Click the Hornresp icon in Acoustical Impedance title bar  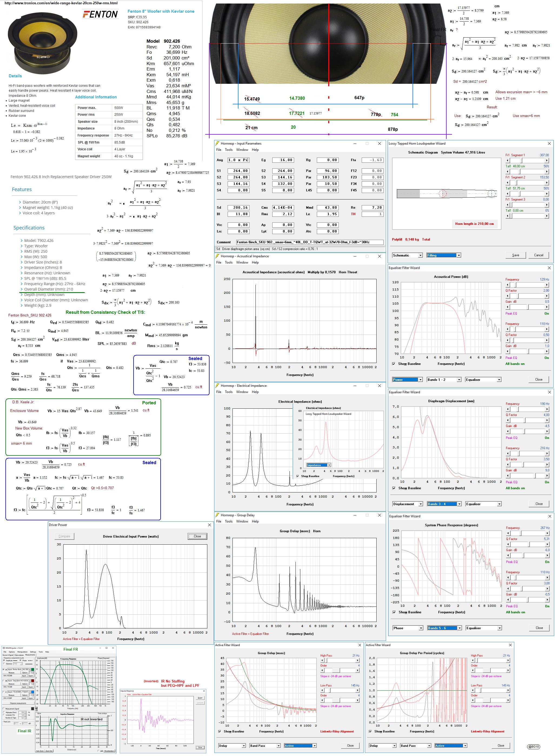tap(217, 256)
